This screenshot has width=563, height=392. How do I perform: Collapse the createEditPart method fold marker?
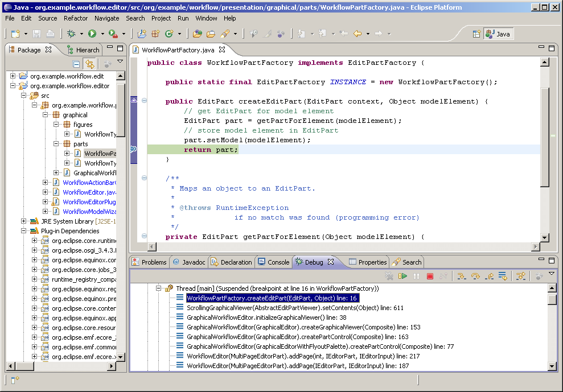pyautogui.click(x=144, y=101)
